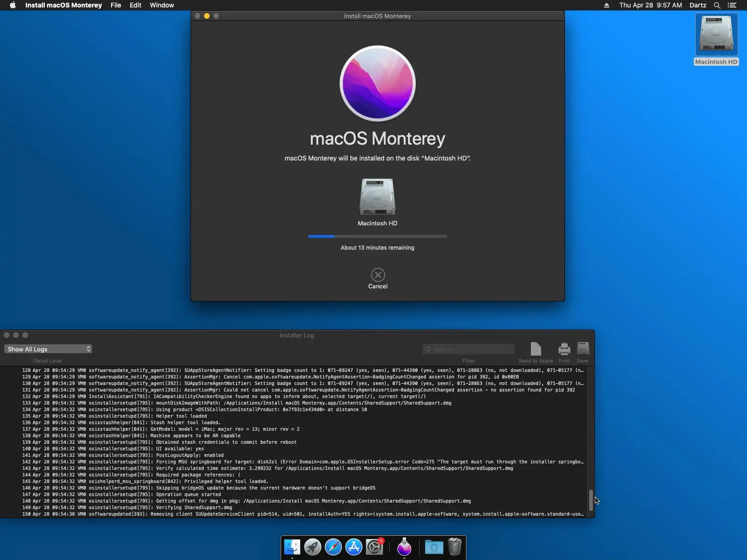The image size is (747, 560).
Task: Open Spotlight search in the menu bar
Action: (717, 5)
